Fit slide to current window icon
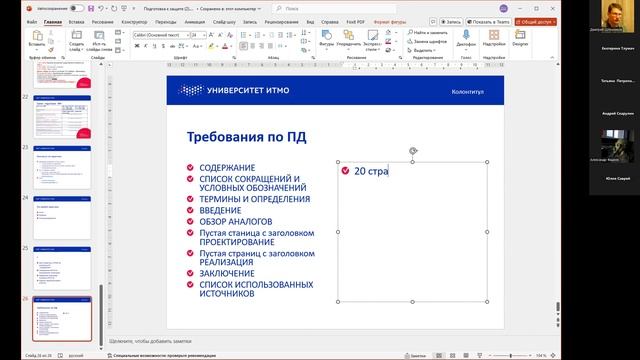This screenshot has height=360, width=640. pyautogui.click(x=553, y=356)
